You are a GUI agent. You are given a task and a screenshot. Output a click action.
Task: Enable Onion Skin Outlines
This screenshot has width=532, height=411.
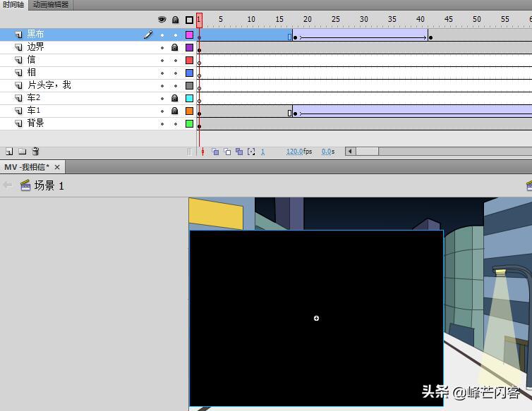(227, 152)
